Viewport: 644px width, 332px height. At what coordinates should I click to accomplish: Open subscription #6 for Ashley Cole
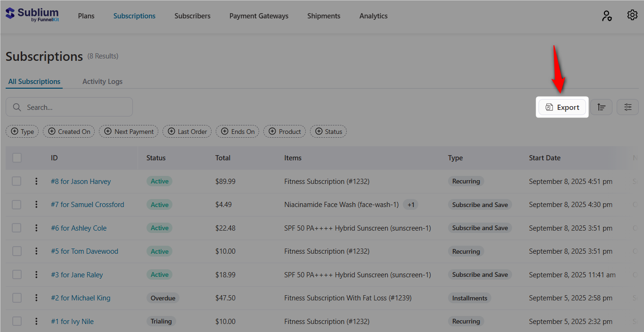coord(79,228)
